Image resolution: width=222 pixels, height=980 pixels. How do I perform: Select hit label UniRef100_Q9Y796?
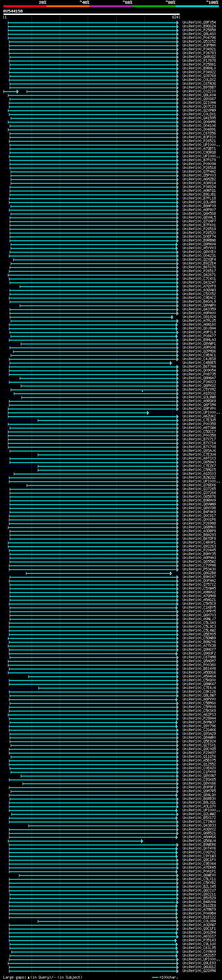(x=199, y=726)
